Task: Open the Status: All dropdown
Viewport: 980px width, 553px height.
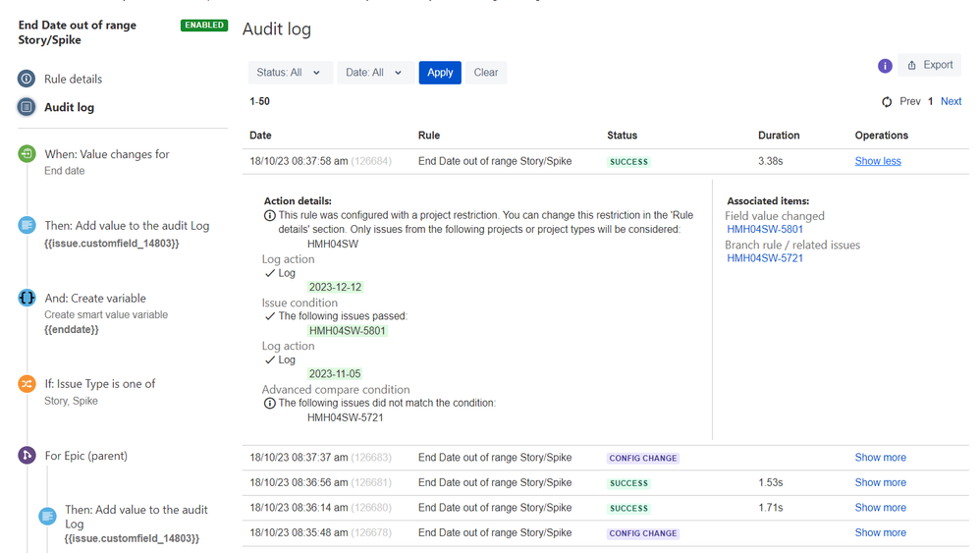Action: click(290, 73)
